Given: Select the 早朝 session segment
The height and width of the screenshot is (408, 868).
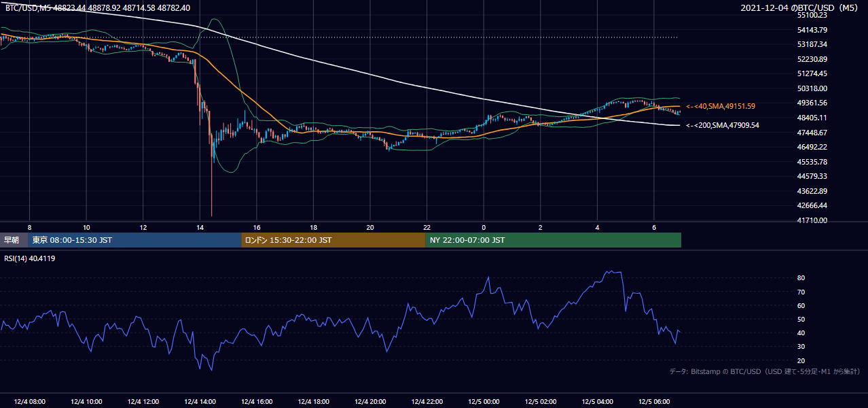Looking at the screenshot, I should click(13, 240).
